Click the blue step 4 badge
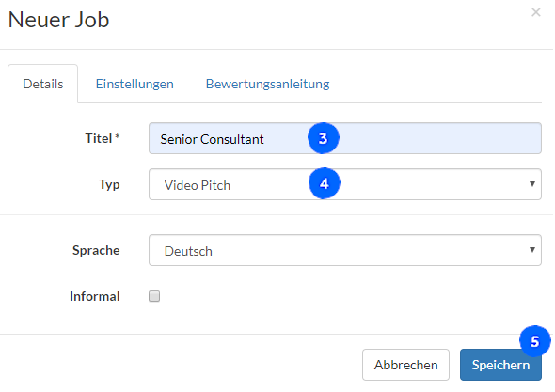This screenshot has width=555, height=392. point(325,183)
